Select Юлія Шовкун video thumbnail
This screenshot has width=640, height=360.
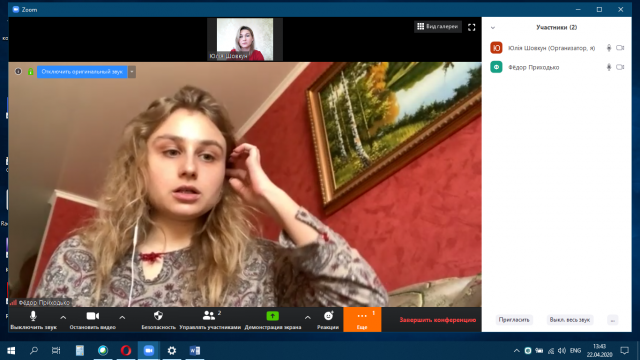[x=244, y=39]
